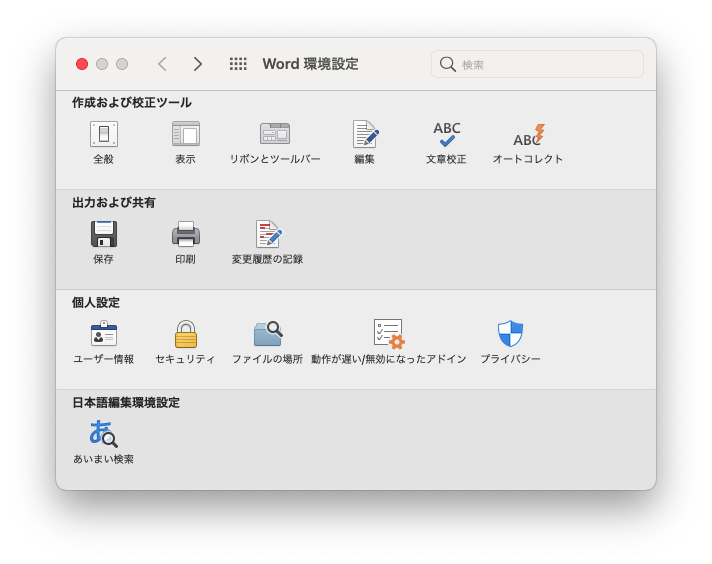Open the 編集 (Edit) preferences icon

point(365,134)
